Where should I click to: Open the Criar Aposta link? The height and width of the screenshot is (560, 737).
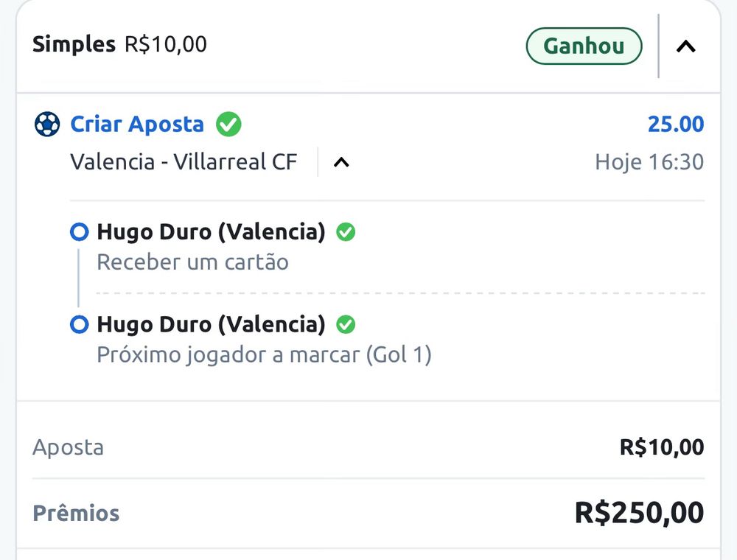pos(137,124)
